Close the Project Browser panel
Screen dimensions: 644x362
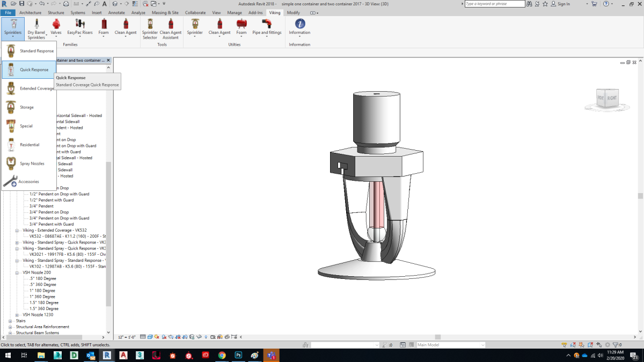click(x=108, y=61)
